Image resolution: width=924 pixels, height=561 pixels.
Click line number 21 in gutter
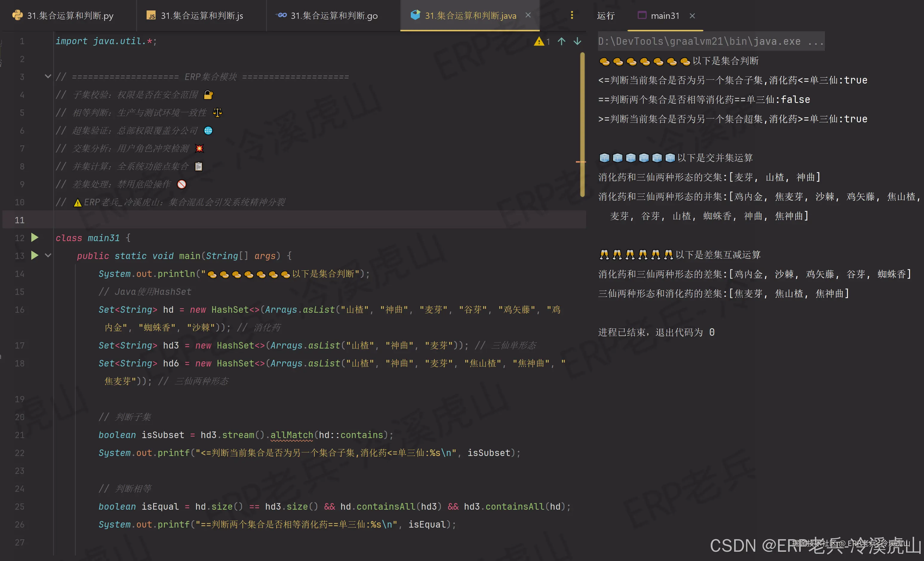(x=19, y=435)
